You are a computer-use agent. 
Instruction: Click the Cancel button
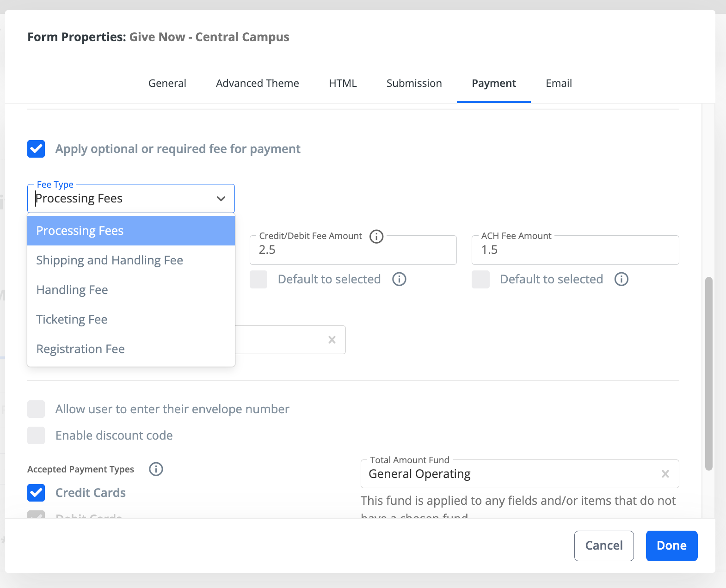tap(604, 546)
